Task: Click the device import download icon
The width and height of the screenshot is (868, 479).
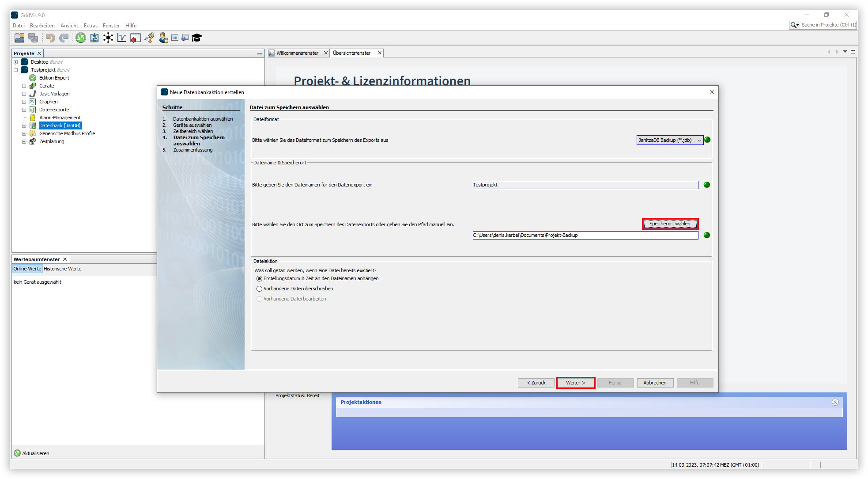Action: pos(94,38)
